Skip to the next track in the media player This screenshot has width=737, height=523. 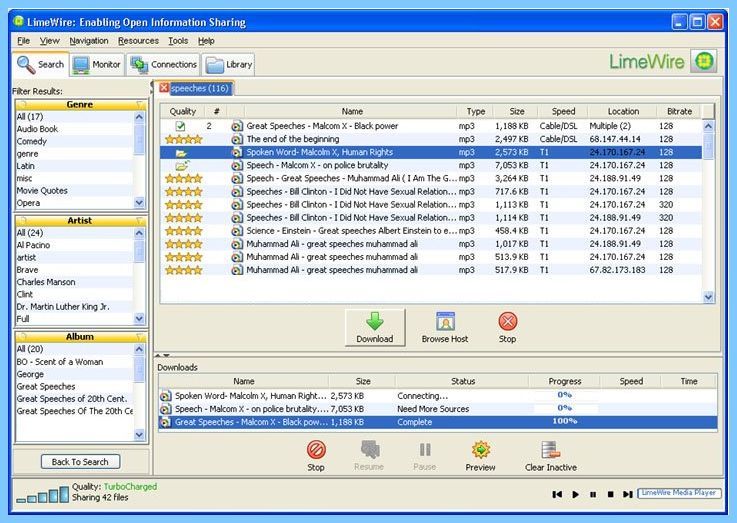[627, 494]
